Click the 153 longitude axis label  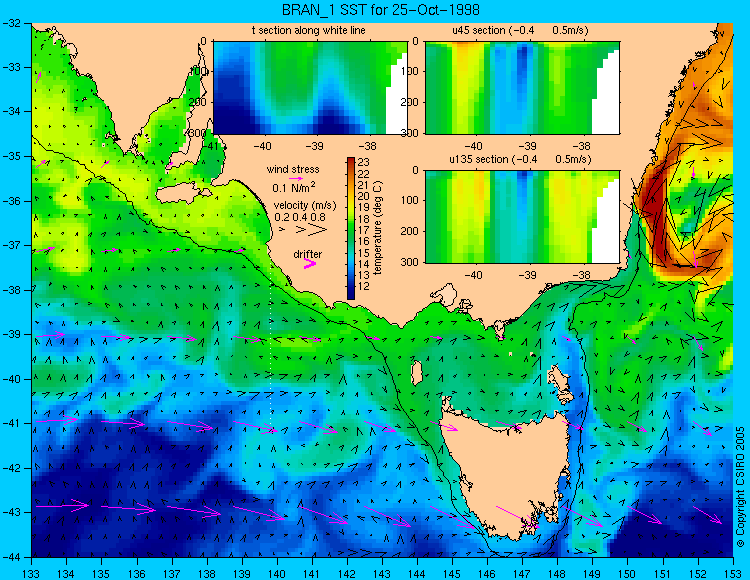tap(733, 573)
